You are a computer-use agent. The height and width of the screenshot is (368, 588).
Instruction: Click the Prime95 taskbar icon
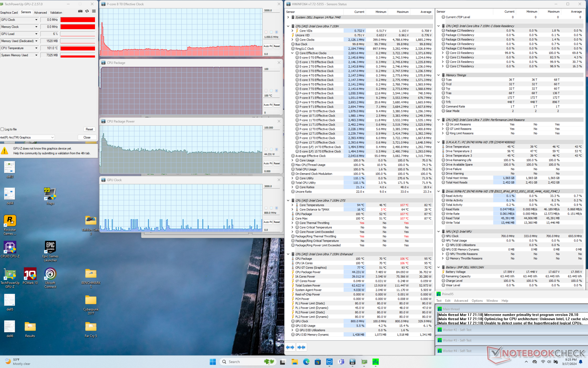[375, 362]
